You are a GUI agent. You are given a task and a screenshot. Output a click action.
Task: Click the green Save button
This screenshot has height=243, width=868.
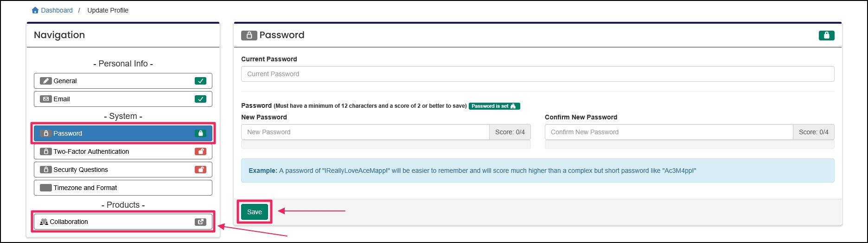(255, 212)
